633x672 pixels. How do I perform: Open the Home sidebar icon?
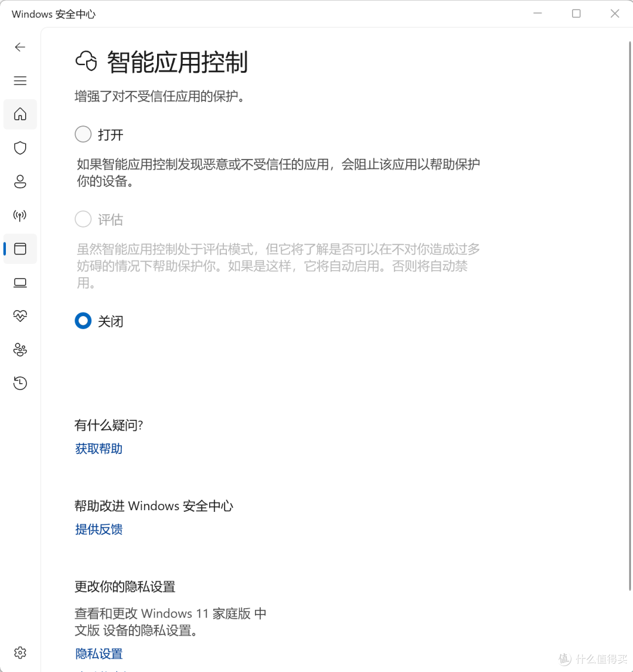coord(20,114)
